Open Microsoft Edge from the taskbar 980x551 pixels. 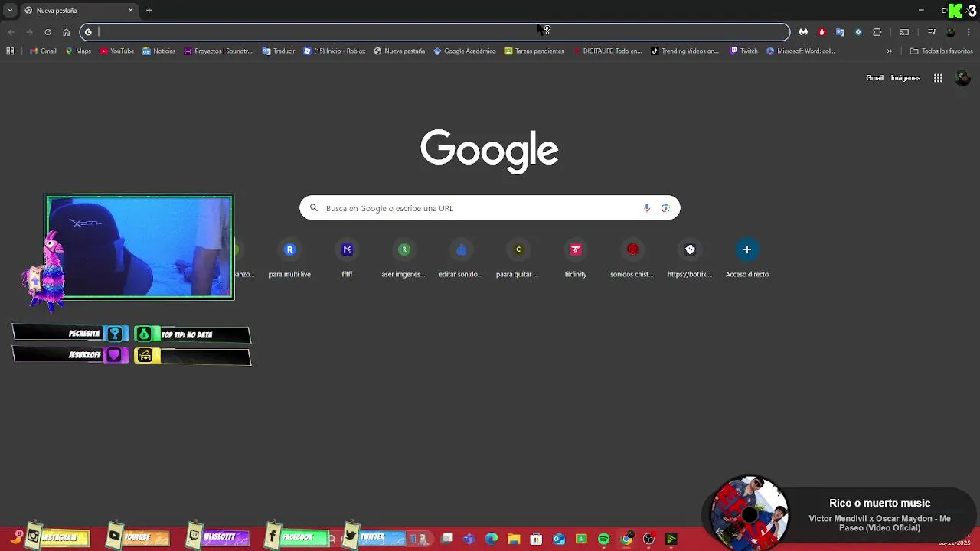(x=492, y=539)
